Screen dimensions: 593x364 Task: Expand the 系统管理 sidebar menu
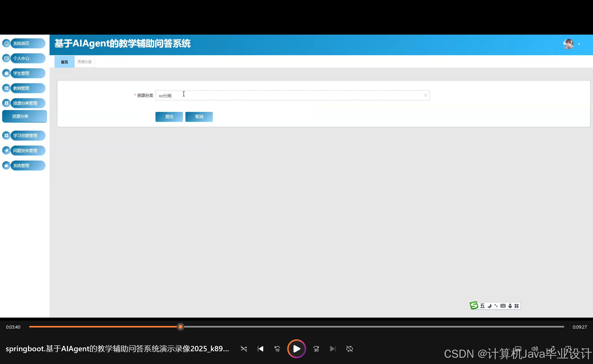pos(24,165)
